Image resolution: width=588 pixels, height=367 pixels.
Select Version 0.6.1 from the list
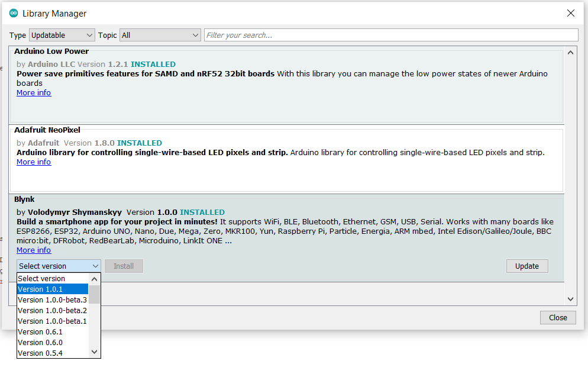coord(53,332)
